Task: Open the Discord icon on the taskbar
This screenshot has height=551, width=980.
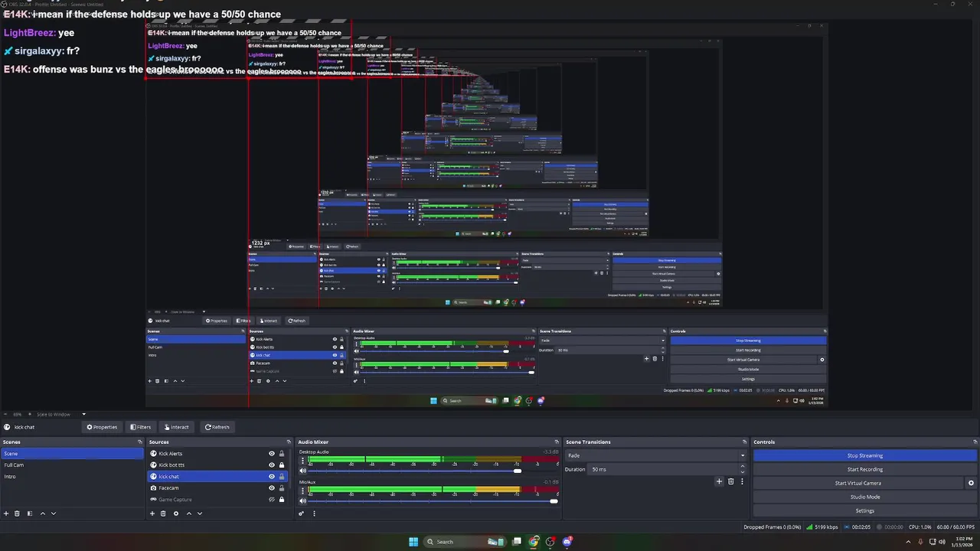Action: [x=567, y=542]
